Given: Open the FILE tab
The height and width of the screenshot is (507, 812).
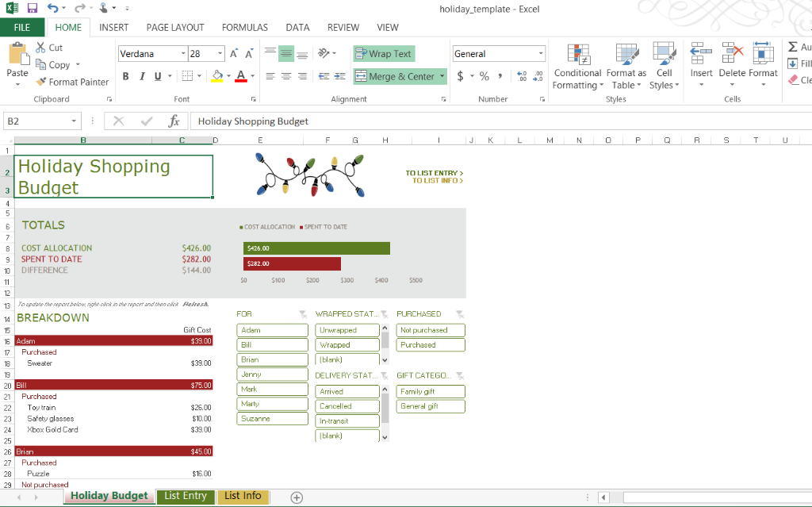Looking at the screenshot, I should pos(22,28).
